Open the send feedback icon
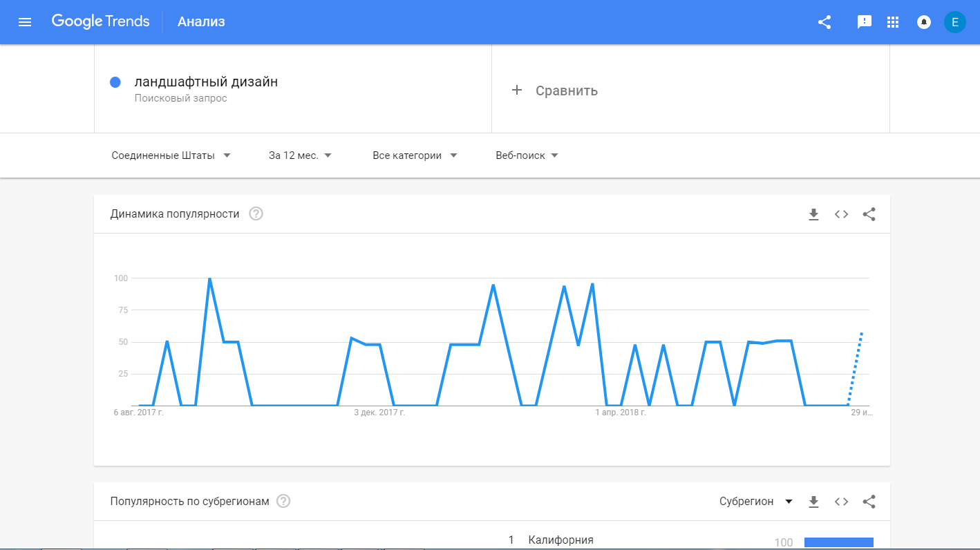Image resolution: width=980 pixels, height=550 pixels. (864, 22)
